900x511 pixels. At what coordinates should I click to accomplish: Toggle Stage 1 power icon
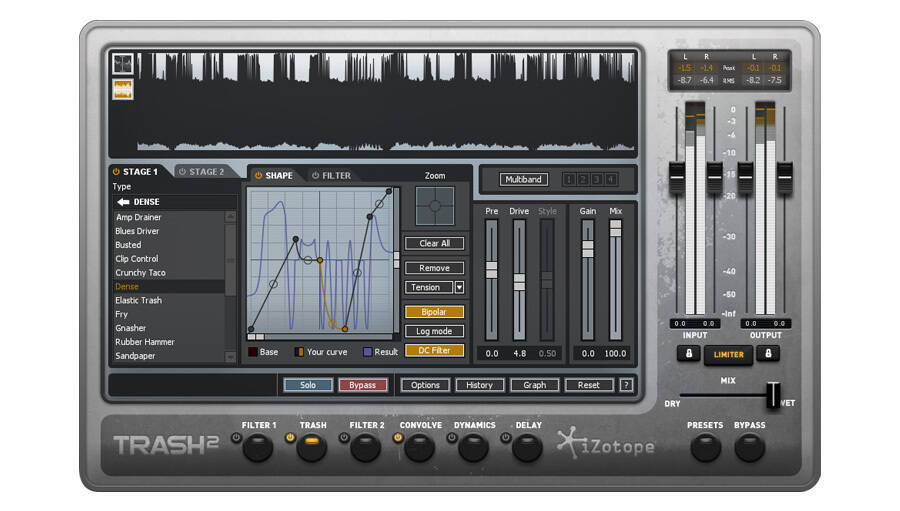[x=116, y=172]
